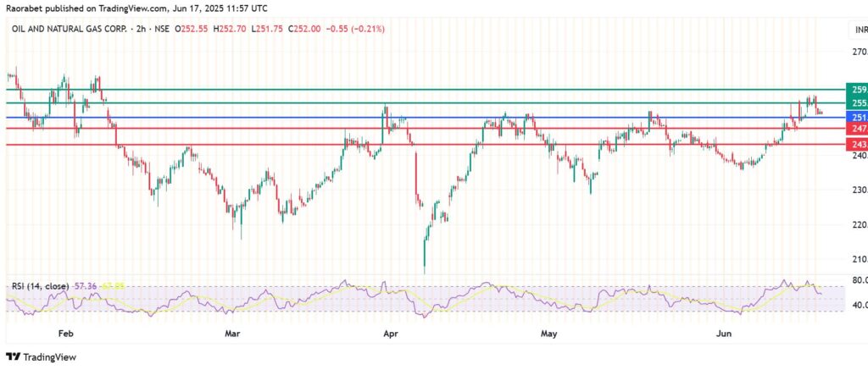Click the Mar marker on the time axis
Image resolution: width=868 pixels, height=370 pixels.
tap(233, 334)
